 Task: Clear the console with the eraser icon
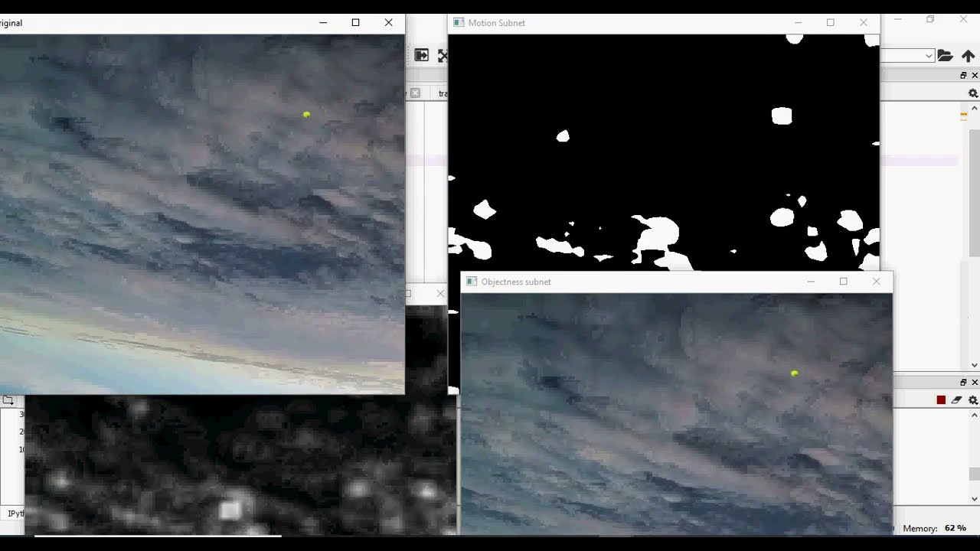[956, 399]
